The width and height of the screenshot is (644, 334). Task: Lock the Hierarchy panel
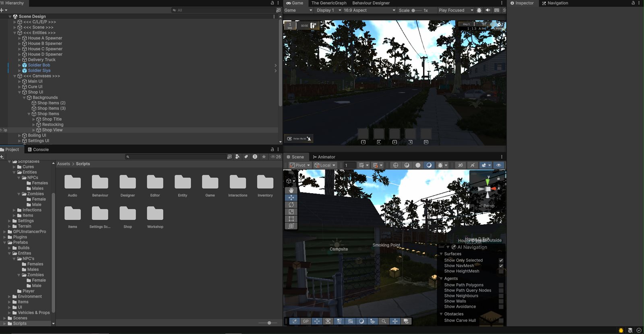click(272, 3)
